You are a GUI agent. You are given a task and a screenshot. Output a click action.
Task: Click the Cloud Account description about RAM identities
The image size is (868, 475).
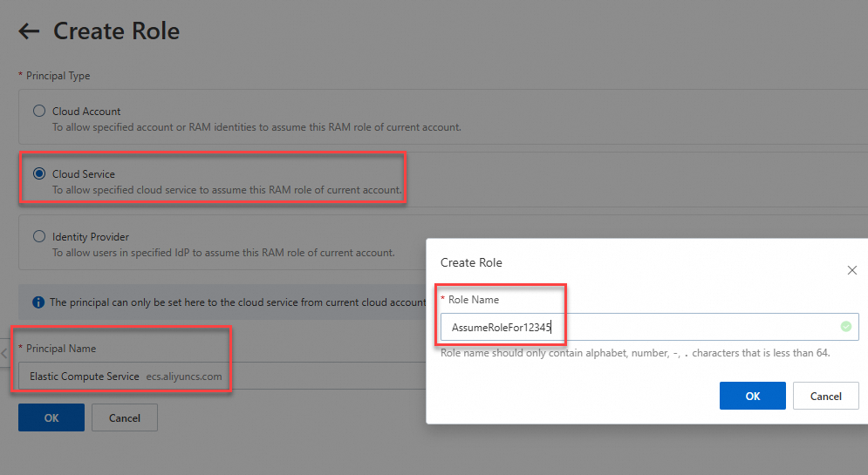(x=256, y=127)
